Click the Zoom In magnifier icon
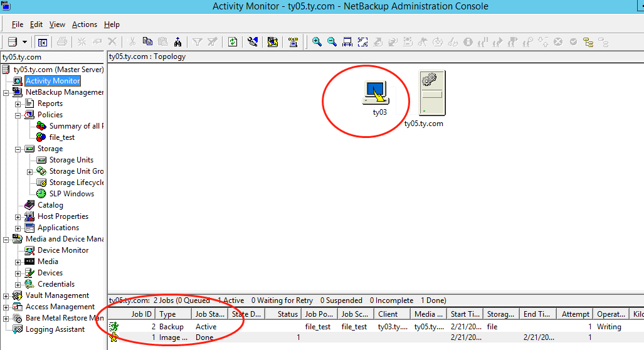The image size is (644, 350). pos(317,41)
